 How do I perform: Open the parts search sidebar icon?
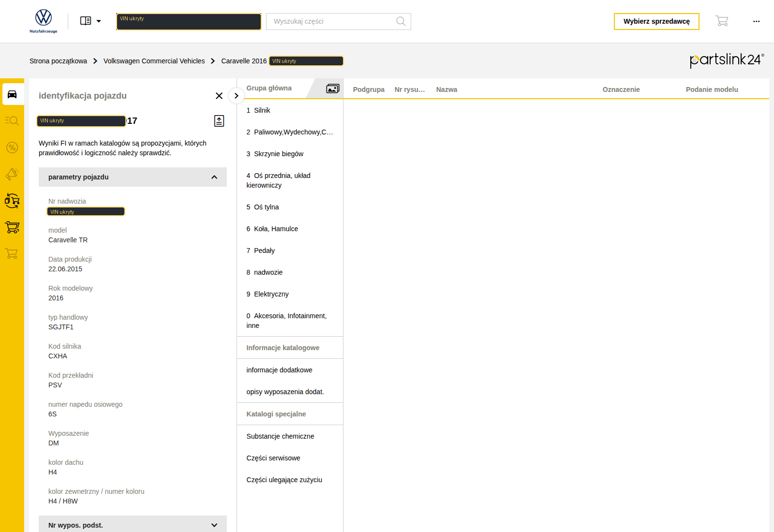[12, 120]
